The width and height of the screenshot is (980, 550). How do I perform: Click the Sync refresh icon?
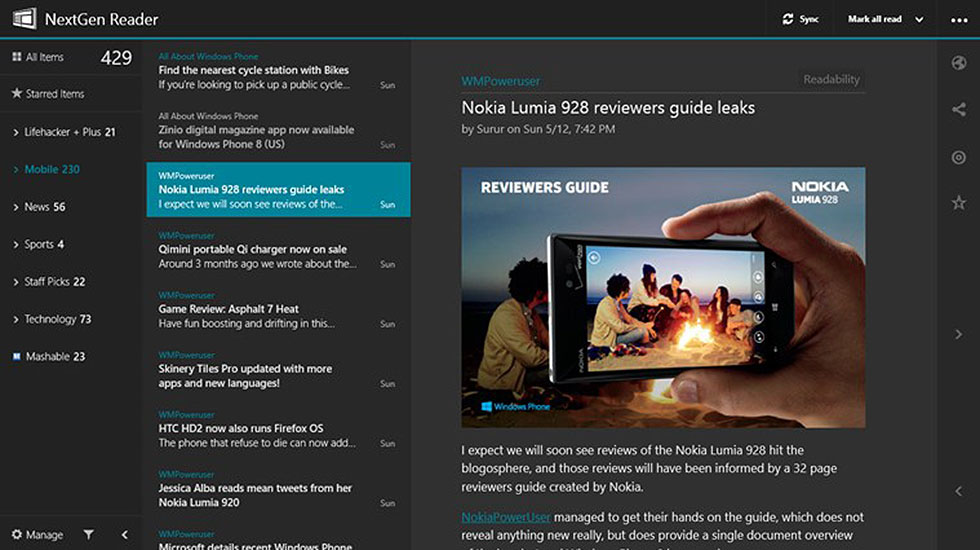[788, 19]
